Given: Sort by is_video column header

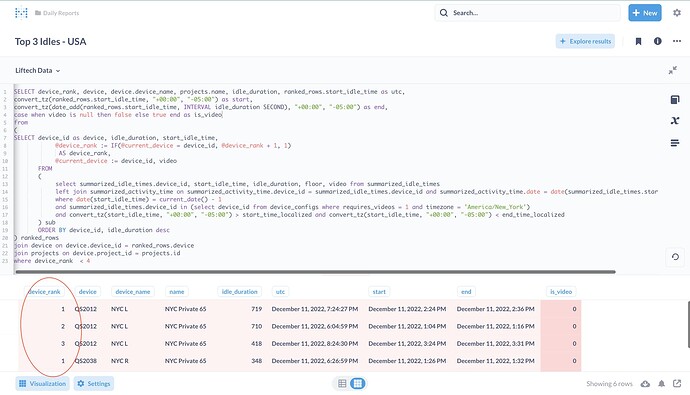Looking at the screenshot, I should 561,291.
